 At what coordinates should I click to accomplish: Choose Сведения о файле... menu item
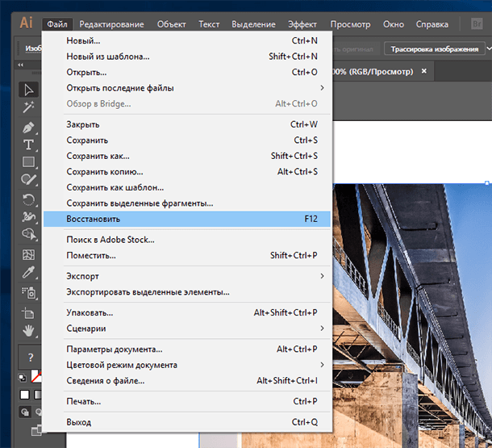coord(187,380)
